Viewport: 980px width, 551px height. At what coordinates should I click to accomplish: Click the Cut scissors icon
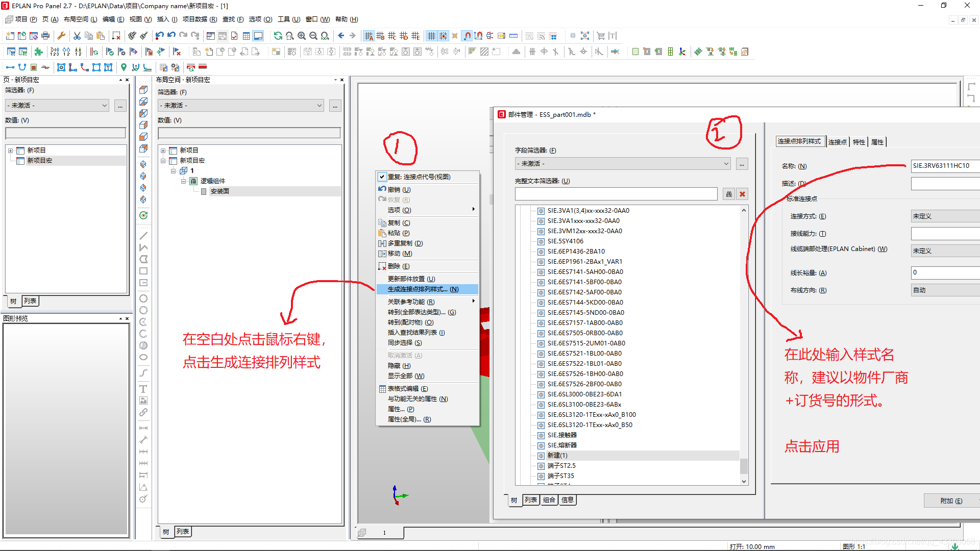point(77,36)
